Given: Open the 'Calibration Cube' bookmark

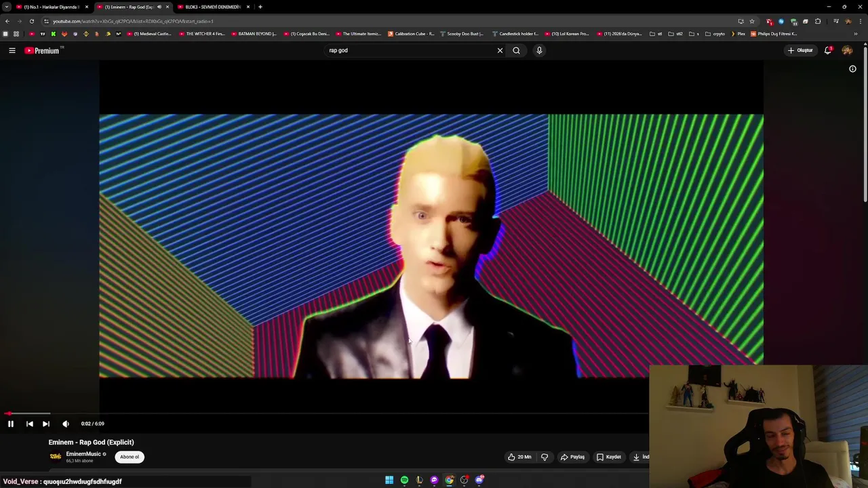Looking at the screenshot, I should pyautogui.click(x=411, y=34).
